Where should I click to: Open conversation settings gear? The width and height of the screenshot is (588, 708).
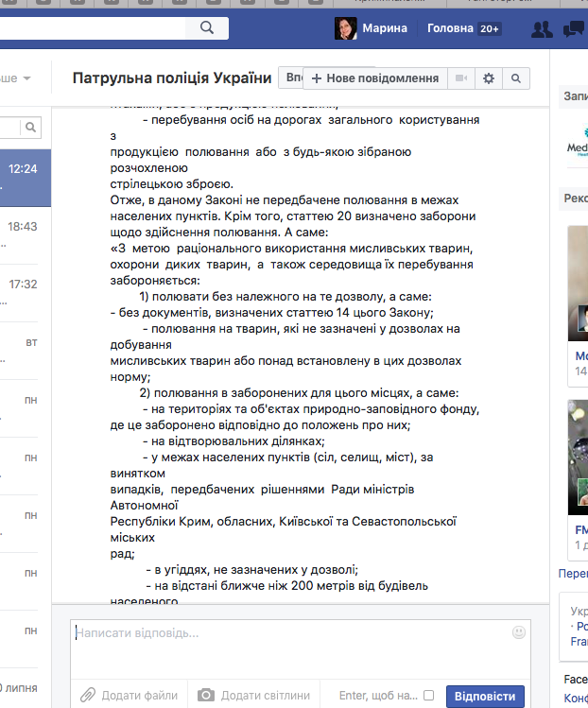(489, 78)
